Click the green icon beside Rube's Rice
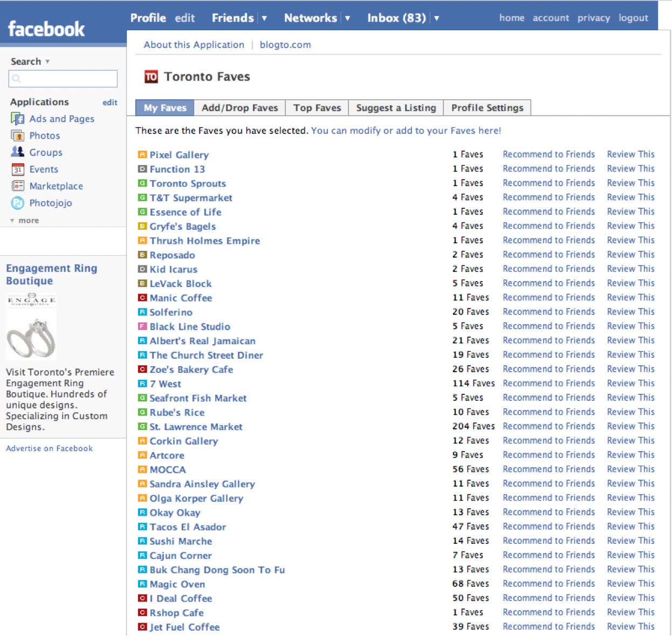Screen dimensions: 672x642 pos(142,412)
